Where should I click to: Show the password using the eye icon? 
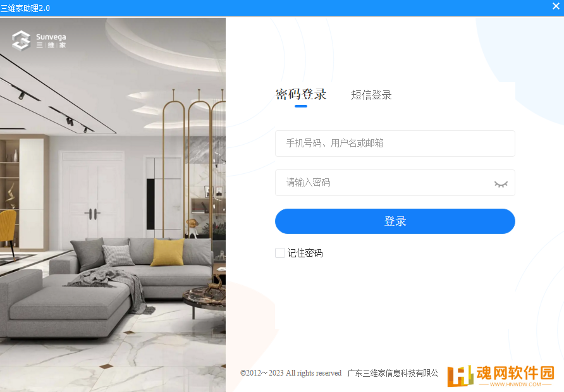[x=501, y=184]
